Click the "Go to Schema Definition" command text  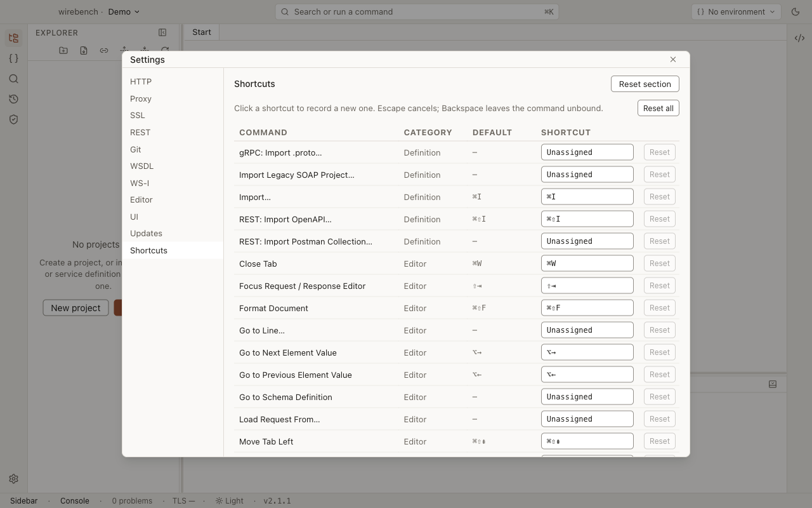[285, 397]
